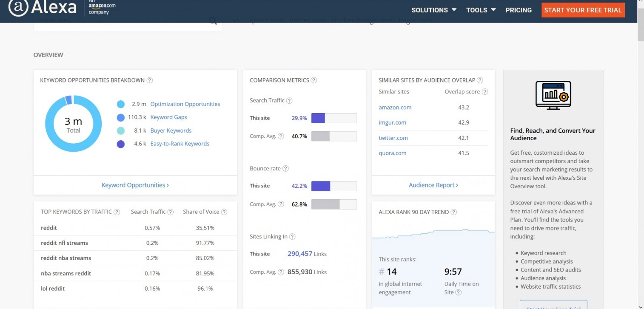Click help icon for Sites Linking Comp. Avg.
This screenshot has height=309, width=644.
(281, 272)
